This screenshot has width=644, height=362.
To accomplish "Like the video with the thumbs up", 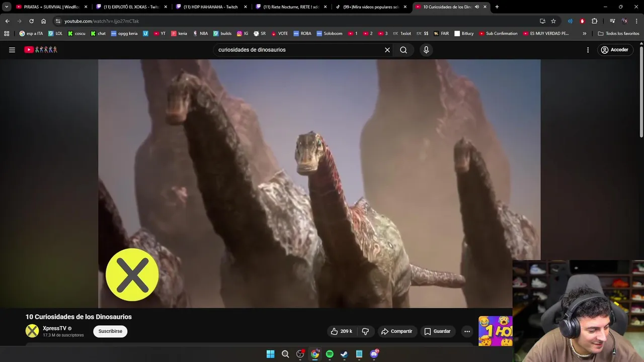I will click(341, 331).
